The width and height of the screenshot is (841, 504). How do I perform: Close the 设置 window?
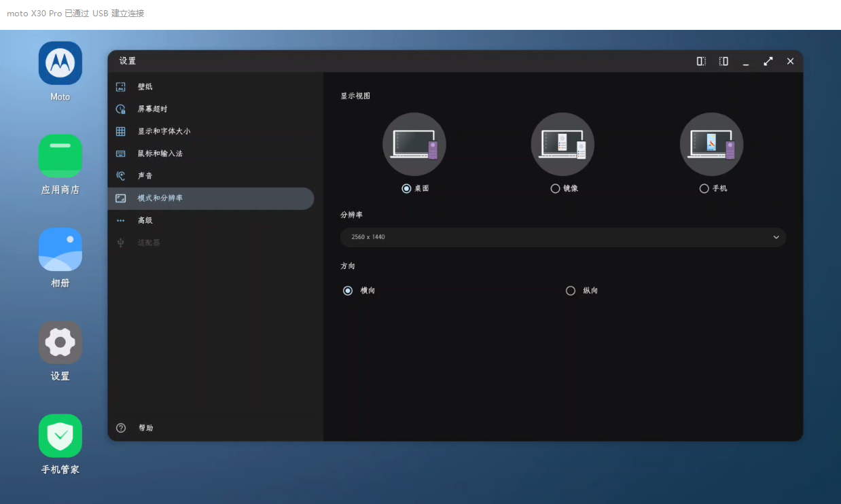(x=790, y=61)
